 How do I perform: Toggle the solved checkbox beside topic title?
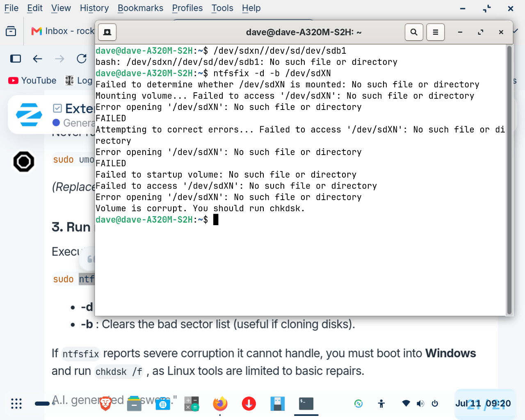pyautogui.click(x=57, y=108)
